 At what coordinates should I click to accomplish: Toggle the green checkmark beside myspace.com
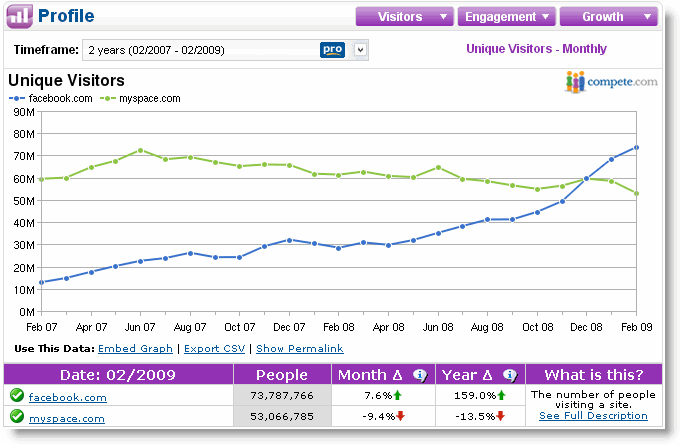pyautogui.click(x=17, y=416)
